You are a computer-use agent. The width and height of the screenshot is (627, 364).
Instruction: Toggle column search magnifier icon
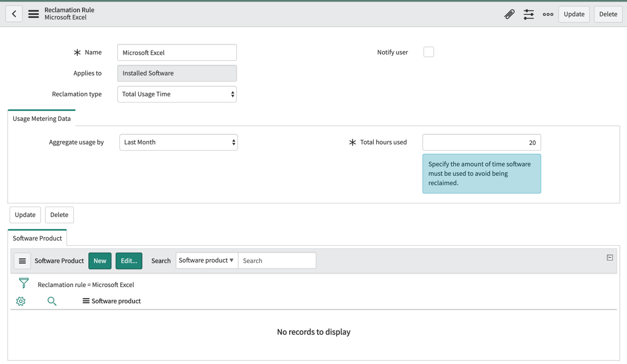pos(52,301)
